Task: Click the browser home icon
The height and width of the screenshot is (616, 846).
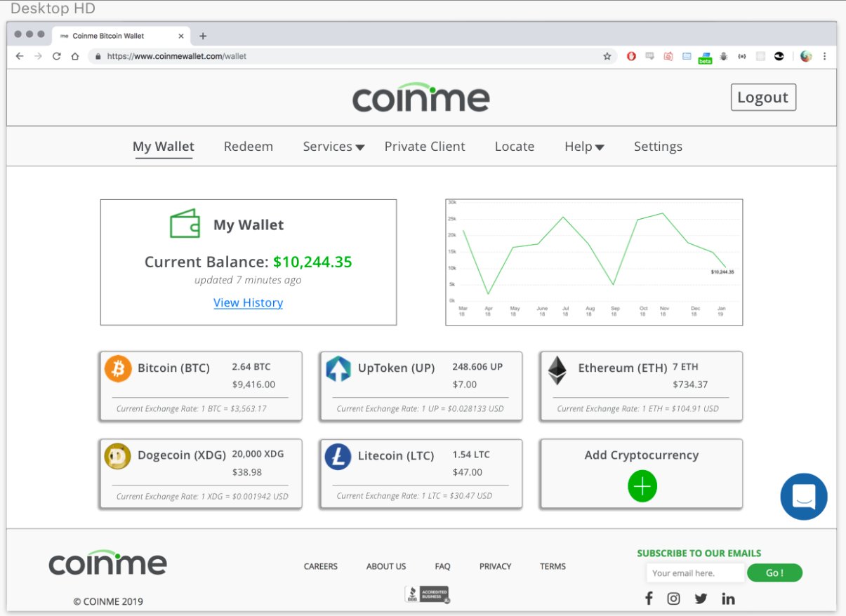Action: 75,56
